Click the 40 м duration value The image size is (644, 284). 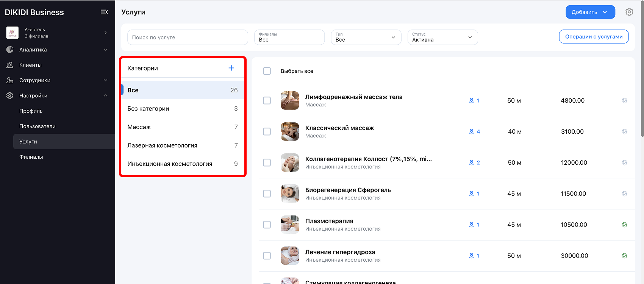515,131
